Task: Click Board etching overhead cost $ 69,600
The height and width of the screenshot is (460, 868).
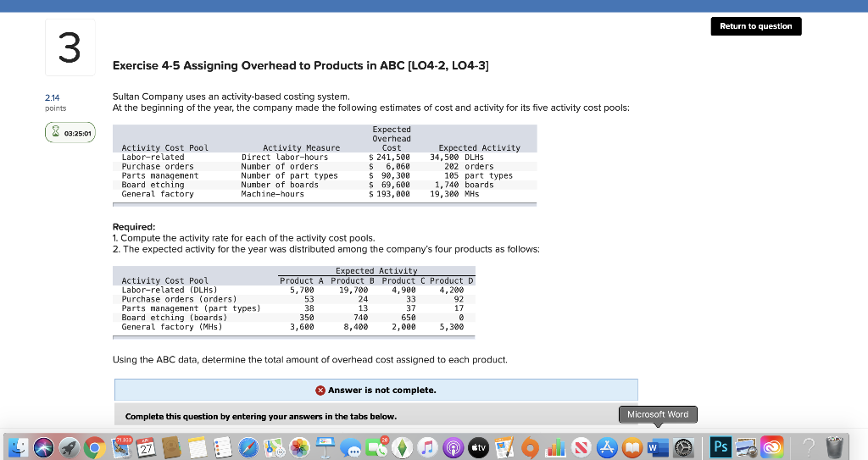Action: [x=389, y=185]
